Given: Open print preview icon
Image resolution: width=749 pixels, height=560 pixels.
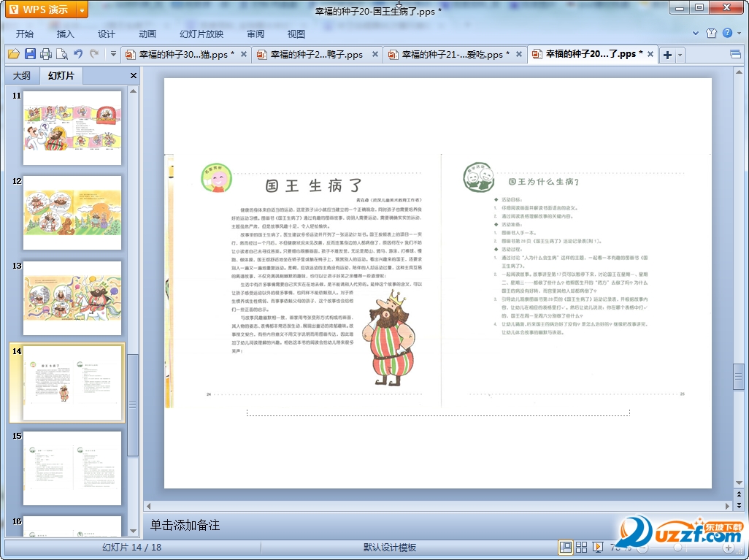Looking at the screenshot, I should (x=62, y=54).
